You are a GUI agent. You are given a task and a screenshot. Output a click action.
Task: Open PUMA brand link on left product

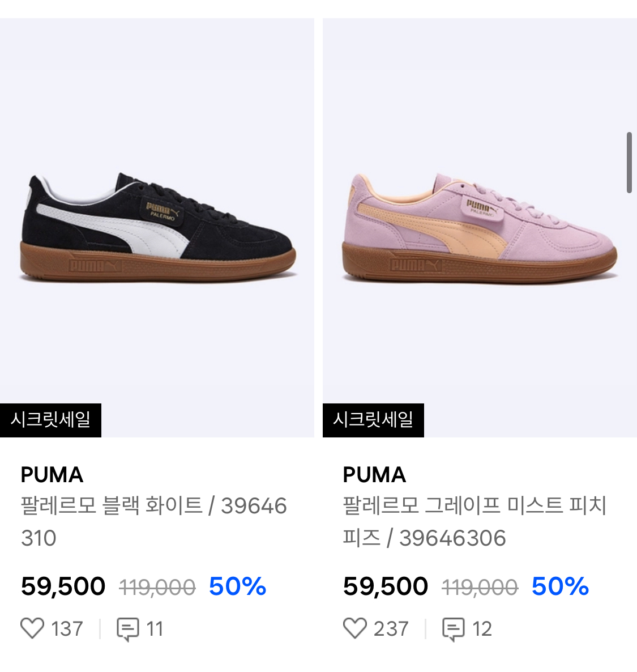52,475
